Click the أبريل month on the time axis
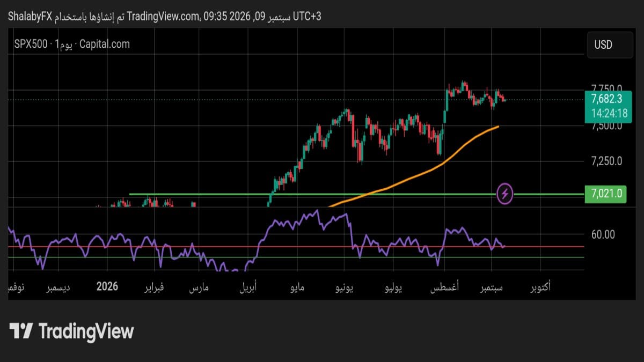The width and height of the screenshot is (644, 362). coord(247,288)
